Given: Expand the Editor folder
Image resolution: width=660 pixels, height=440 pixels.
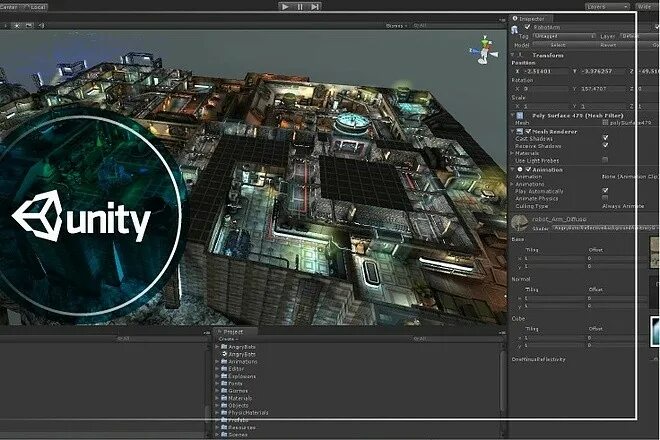Looking at the screenshot, I should [217, 368].
